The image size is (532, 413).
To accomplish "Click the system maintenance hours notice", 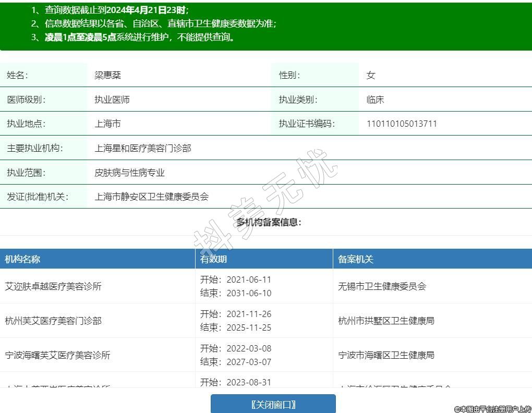I will (140, 37).
